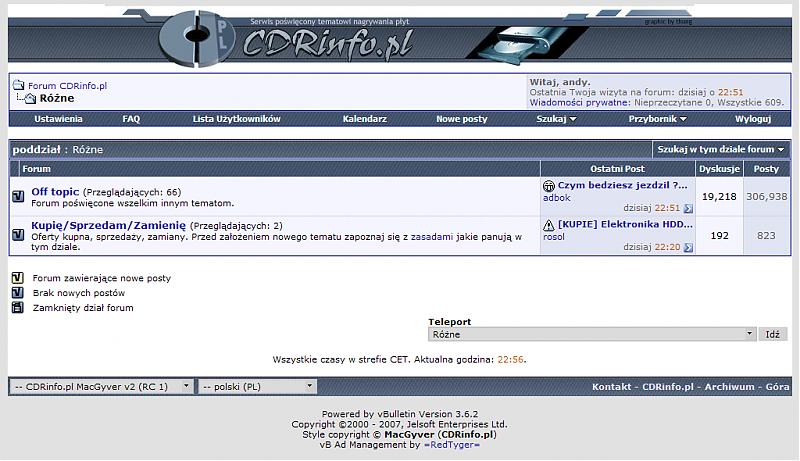Viewport: 800px width, 461px height.
Task: Open the FAQ page
Action: (131, 119)
